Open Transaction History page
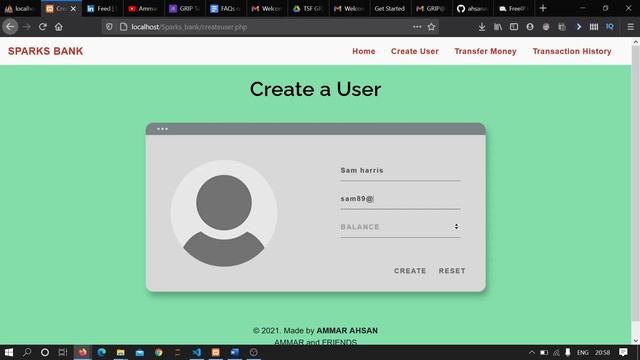The height and width of the screenshot is (360, 640). (572, 51)
